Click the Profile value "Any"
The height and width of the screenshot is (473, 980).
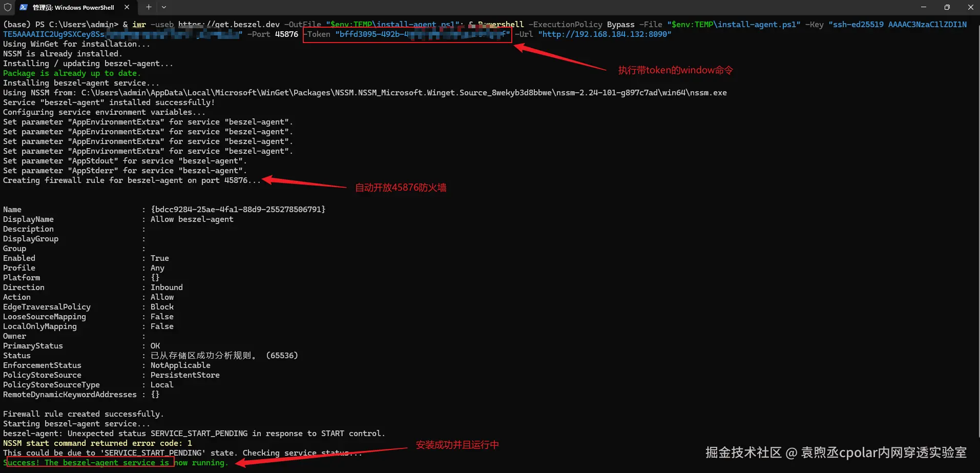157,268
